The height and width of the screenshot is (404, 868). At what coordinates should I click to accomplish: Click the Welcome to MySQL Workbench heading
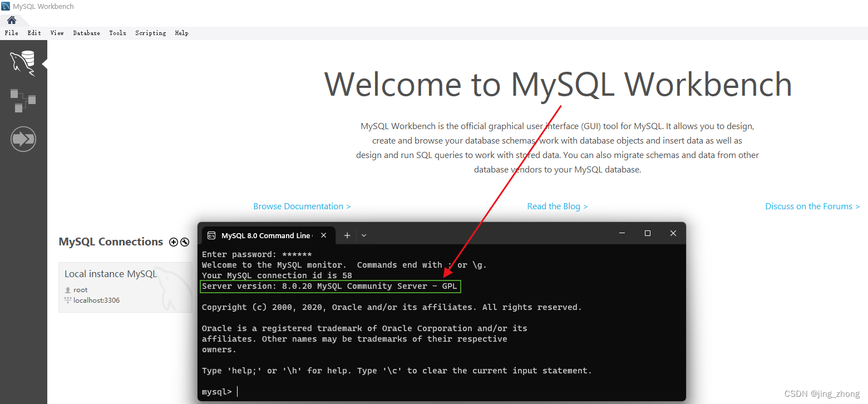(558, 85)
